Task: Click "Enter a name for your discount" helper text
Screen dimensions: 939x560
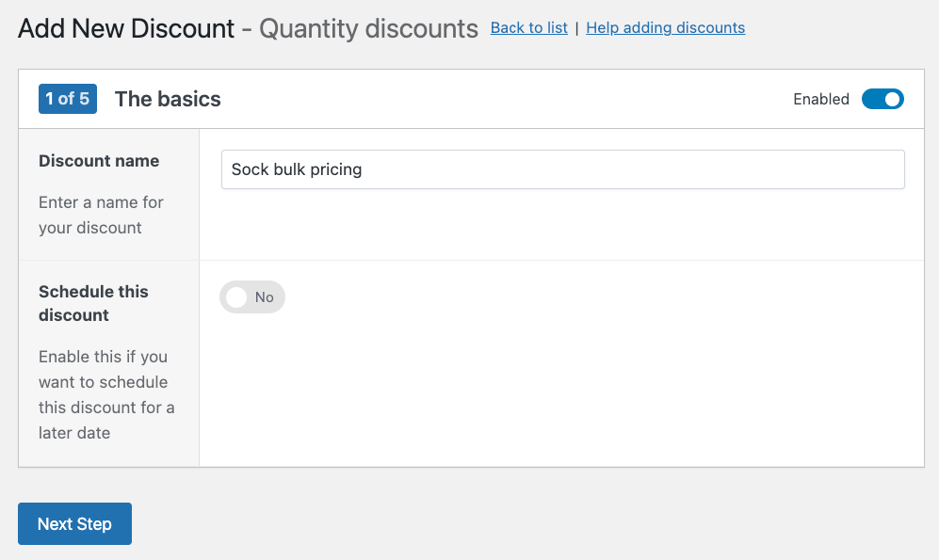Action: pos(101,215)
